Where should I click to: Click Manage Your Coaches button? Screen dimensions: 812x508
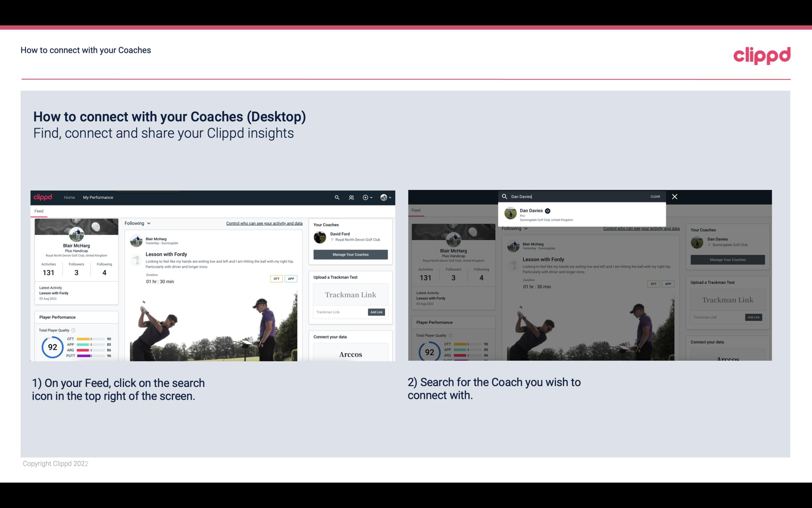click(350, 254)
